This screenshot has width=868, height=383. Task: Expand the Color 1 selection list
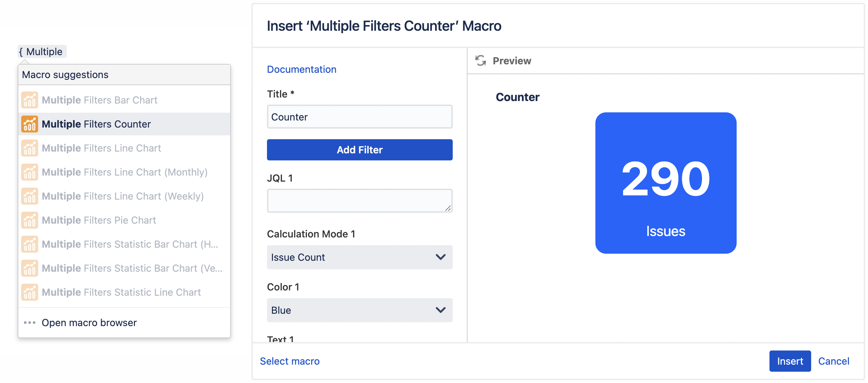pos(359,310)
